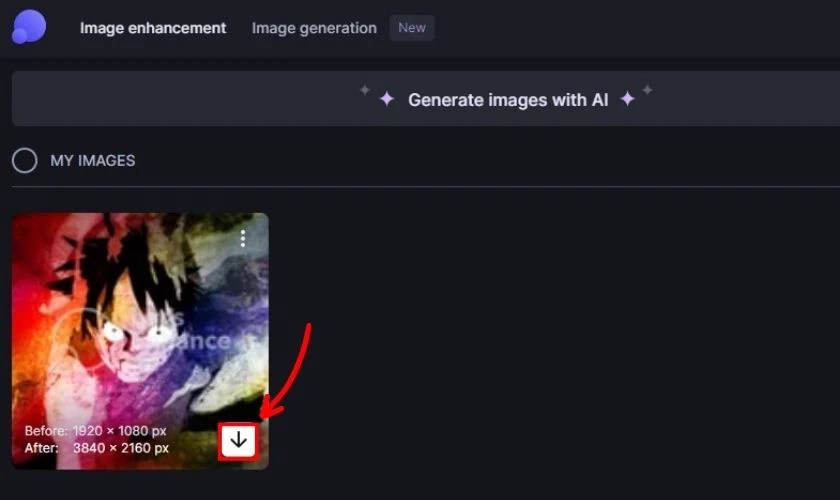Click the purple app logo
Viewport: 840px width, 500px height.
(29, 27)
